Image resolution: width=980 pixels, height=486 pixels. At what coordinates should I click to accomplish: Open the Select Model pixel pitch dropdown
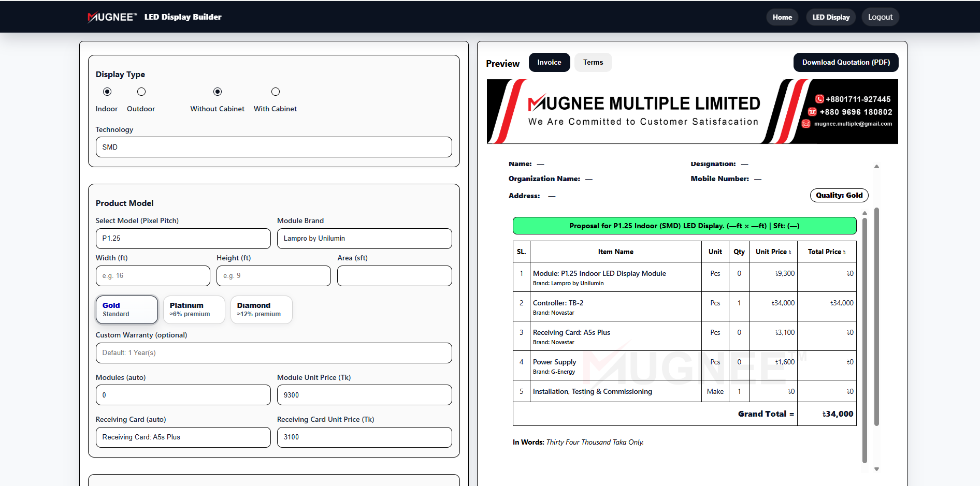click(183, 239)
